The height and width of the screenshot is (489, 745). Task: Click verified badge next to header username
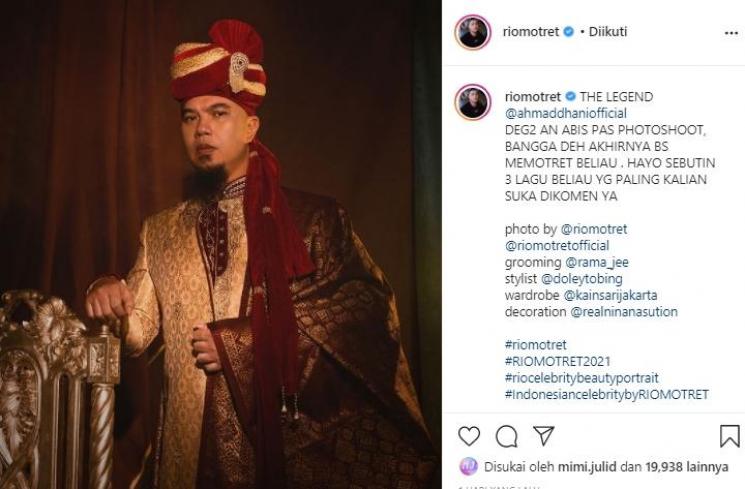(x=569, y=32)
